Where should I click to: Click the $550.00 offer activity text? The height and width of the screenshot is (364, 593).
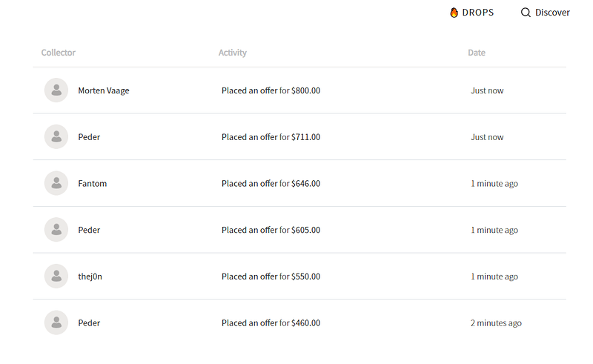(x=271, y=277)
